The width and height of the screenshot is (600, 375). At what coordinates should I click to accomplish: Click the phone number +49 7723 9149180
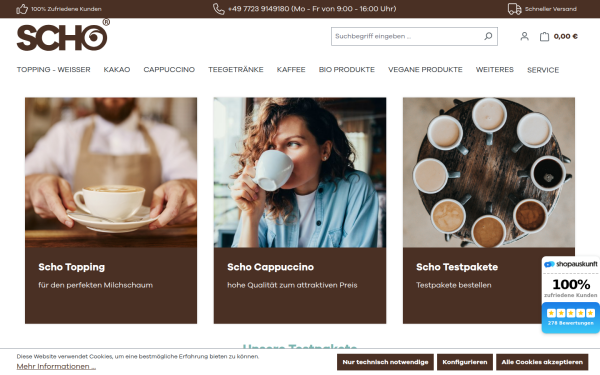[258, 9]
